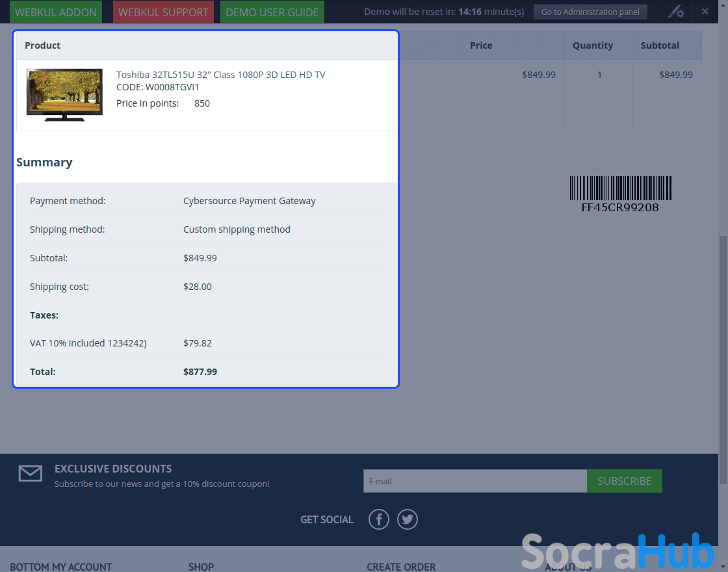Click the Toshiba TV product thumbnail
The image size is (728, 572).
(64, 95)
